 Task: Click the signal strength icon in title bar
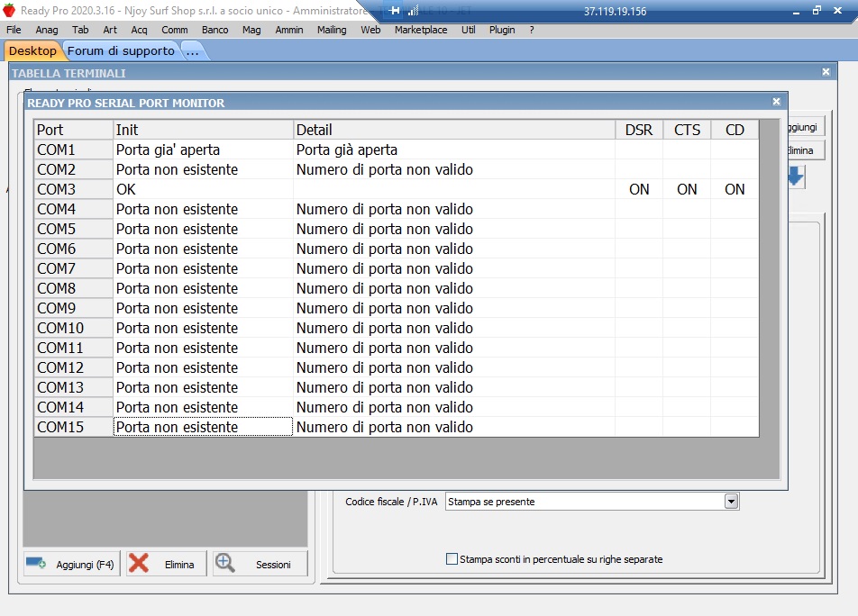[413, 11]
